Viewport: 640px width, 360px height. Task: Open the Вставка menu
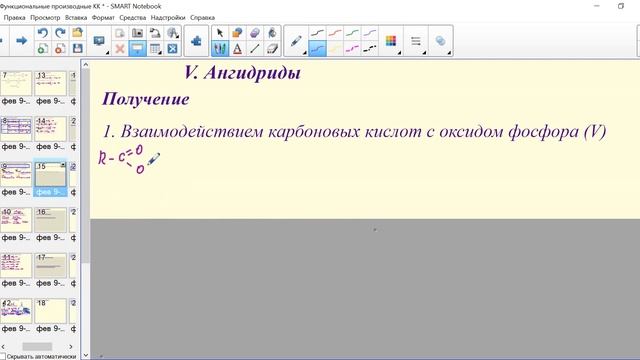tap(76, 18)
